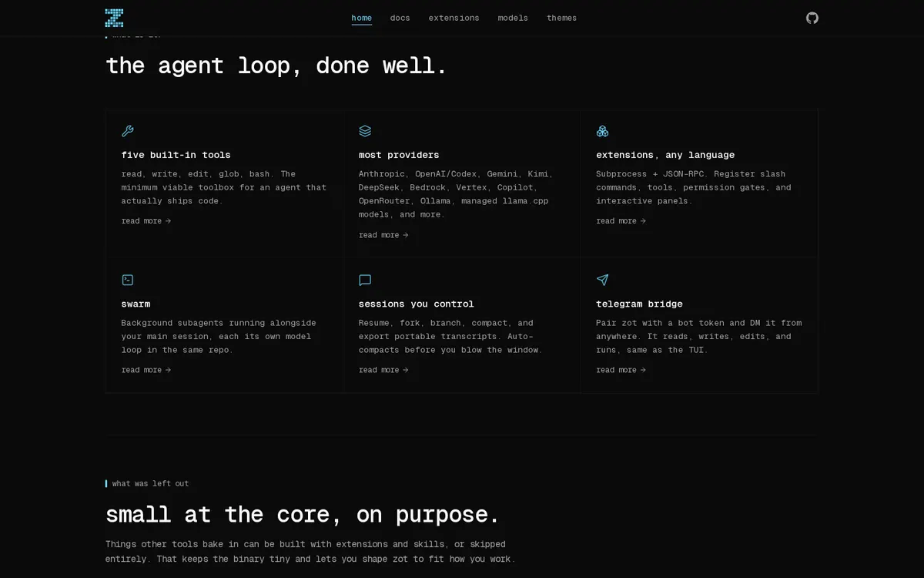Click the chat bubble icon for sessions
Image resolution: width=924 pixels, height=578 pixels.
point(365,280)
